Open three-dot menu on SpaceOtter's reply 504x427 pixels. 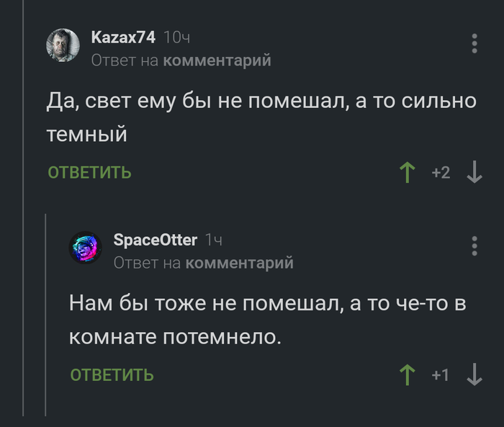[474, 246]
